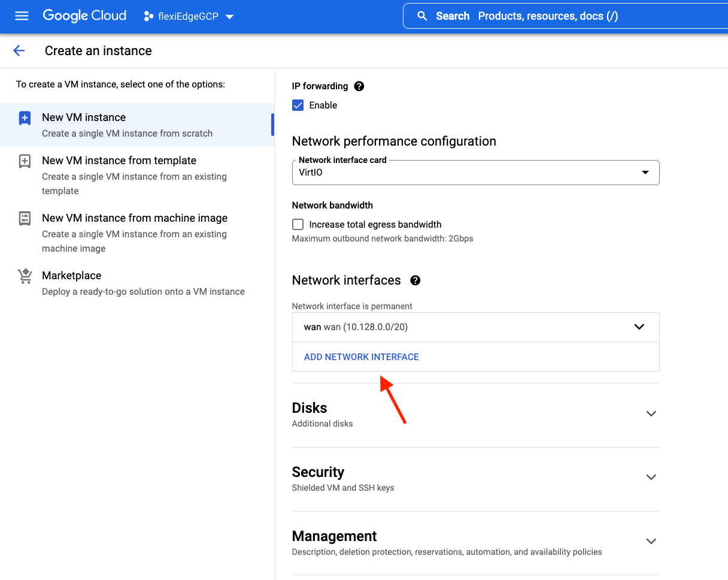Viewport: 728px width, 580px height.
Task: Click the Marketplace shopping cart icon
Action: click(x=25, y=276)
